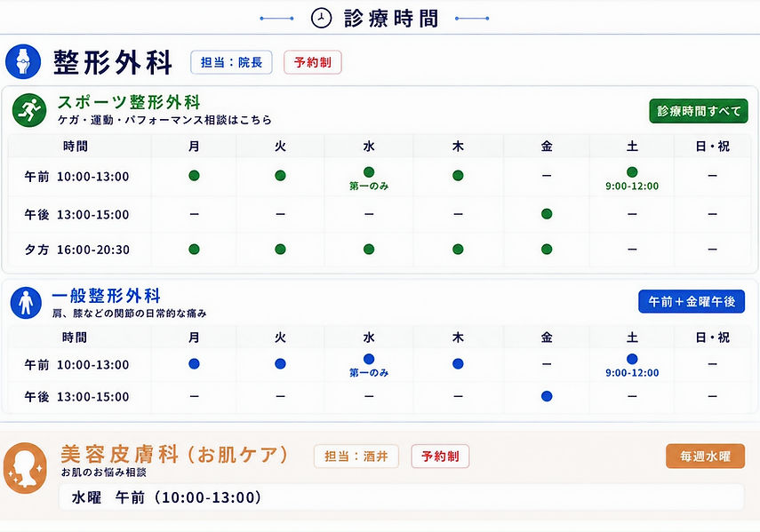
Task: Click 木 column header in general table
Action: tap(458, 337)
